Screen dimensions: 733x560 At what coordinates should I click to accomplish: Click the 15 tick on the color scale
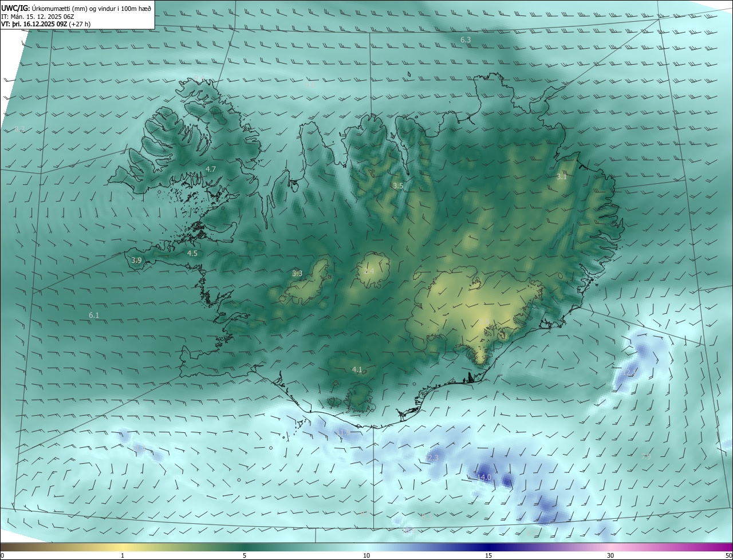[488, 555]
